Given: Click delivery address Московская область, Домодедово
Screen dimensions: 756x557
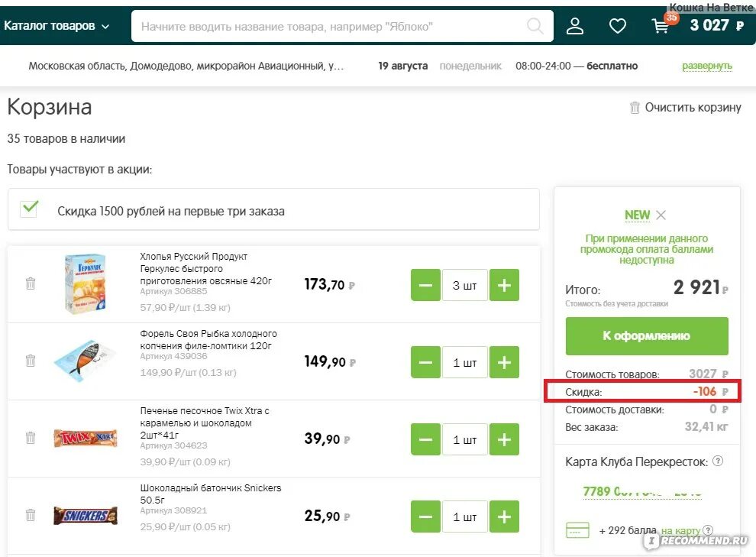Looking at the screenshot, I should pyautogui.click(x=186, y=66).
